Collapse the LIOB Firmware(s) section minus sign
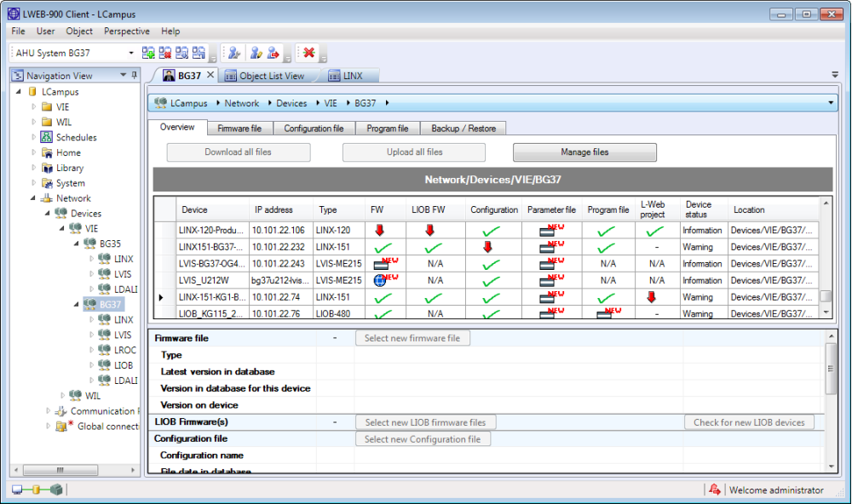The width and height of the screenshot is (852, 504). coord(335,422)
